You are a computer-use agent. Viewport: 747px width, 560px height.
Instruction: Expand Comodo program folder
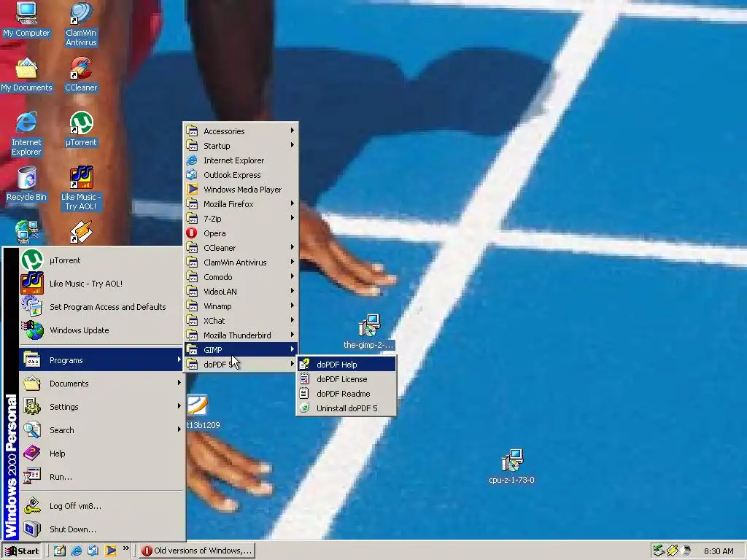pyautogui.click(x=241, y=276)
